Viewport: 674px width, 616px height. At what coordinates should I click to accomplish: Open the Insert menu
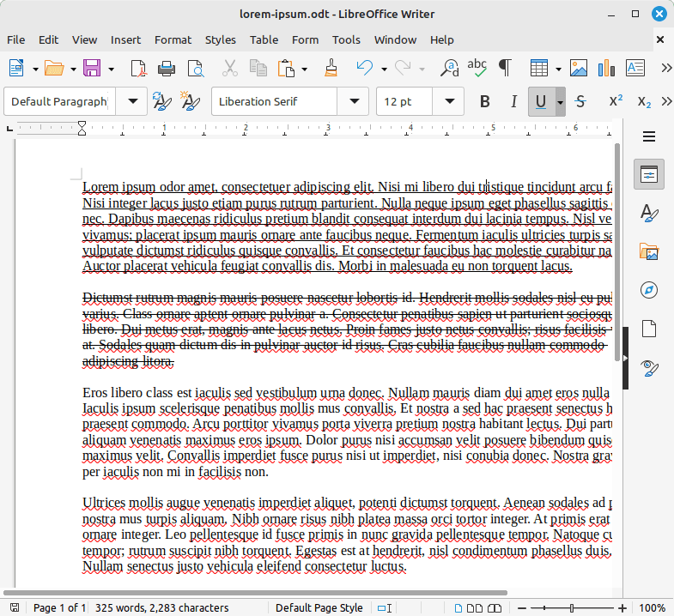pyautogui.click(x=125, y=40)
